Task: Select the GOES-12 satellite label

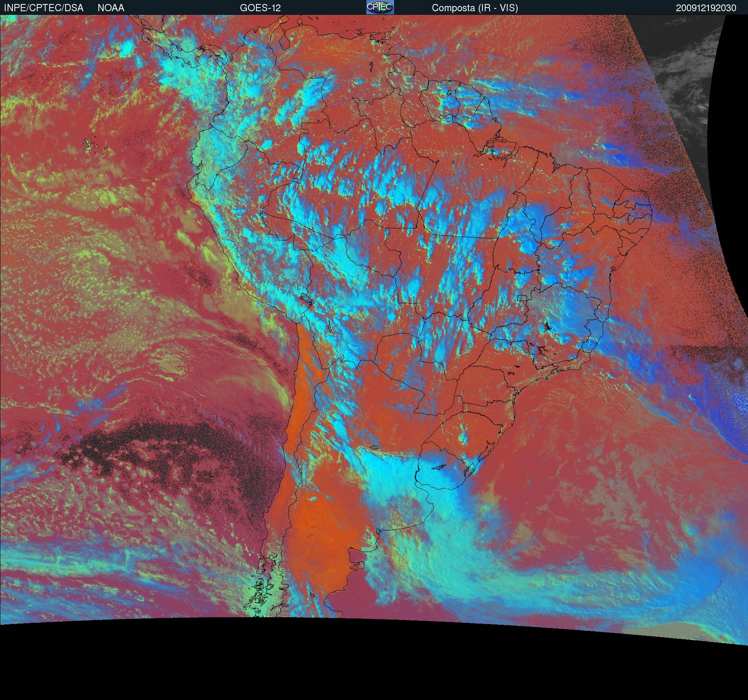Action: pyautogui.click(x=260, y=8)
